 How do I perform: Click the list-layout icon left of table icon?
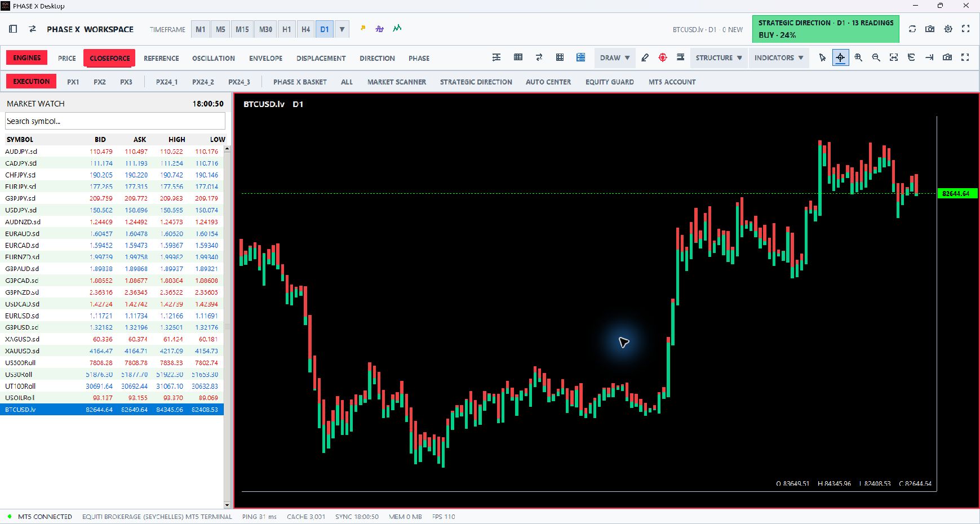pos(496,57)
